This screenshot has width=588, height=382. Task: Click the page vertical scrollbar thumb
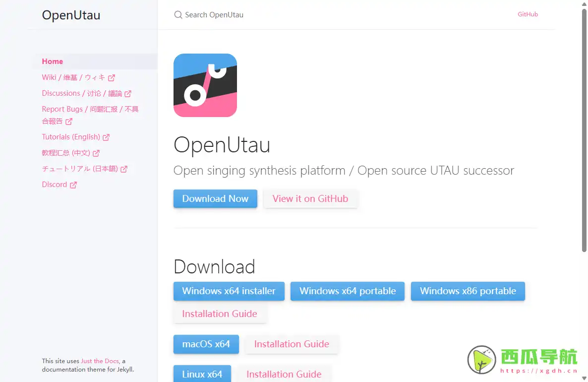[x=584, y=130]
